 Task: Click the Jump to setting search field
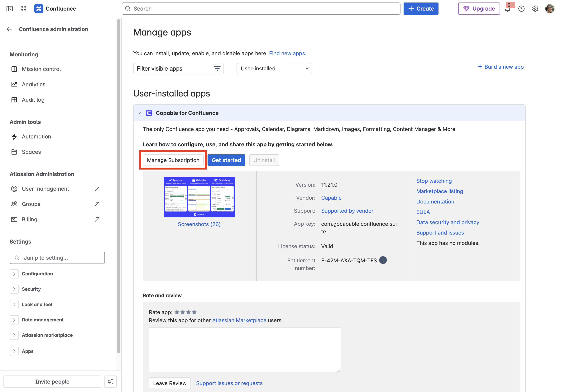click(57, 258)
